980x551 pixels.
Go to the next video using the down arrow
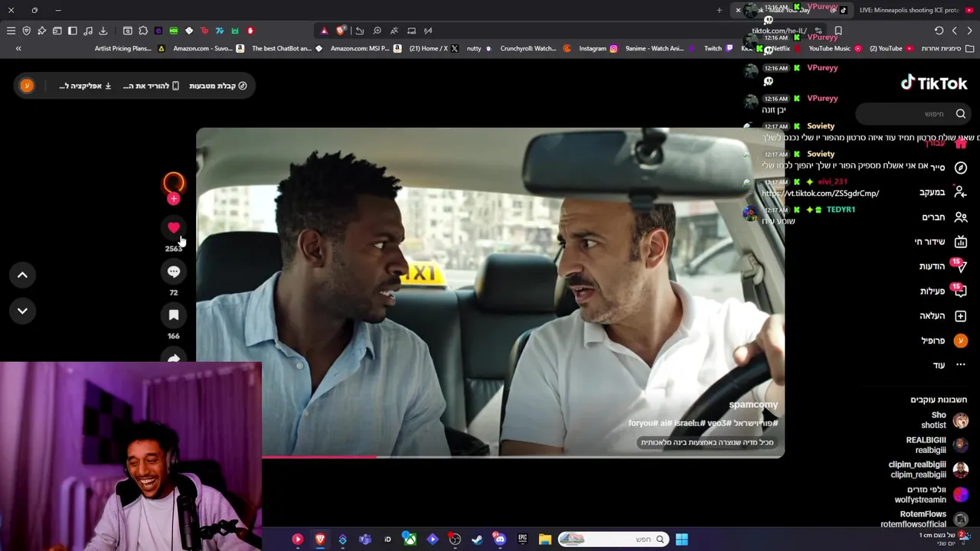pyautogui.click(x=22, y=311)
